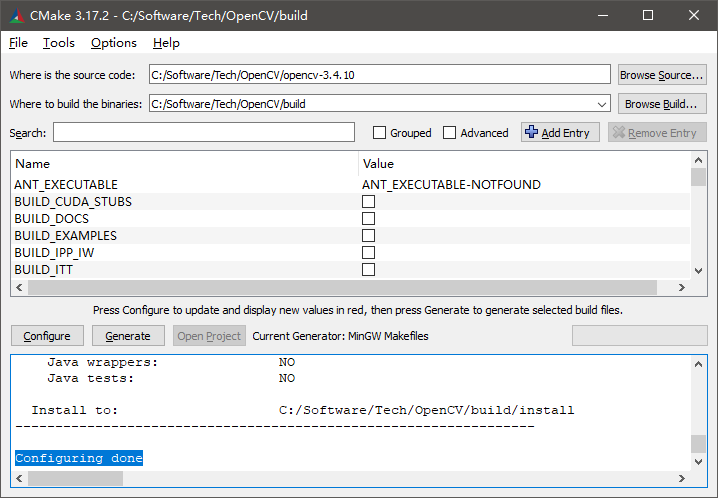Open the Options menu
Viewport: 718px width, 498px height.
[114, 43]
